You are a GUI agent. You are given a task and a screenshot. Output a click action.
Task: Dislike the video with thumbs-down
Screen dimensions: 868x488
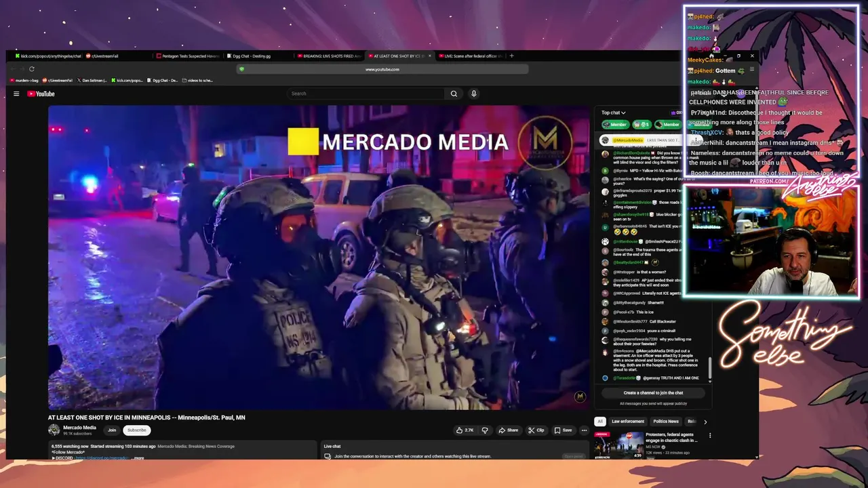coord(484,430)
